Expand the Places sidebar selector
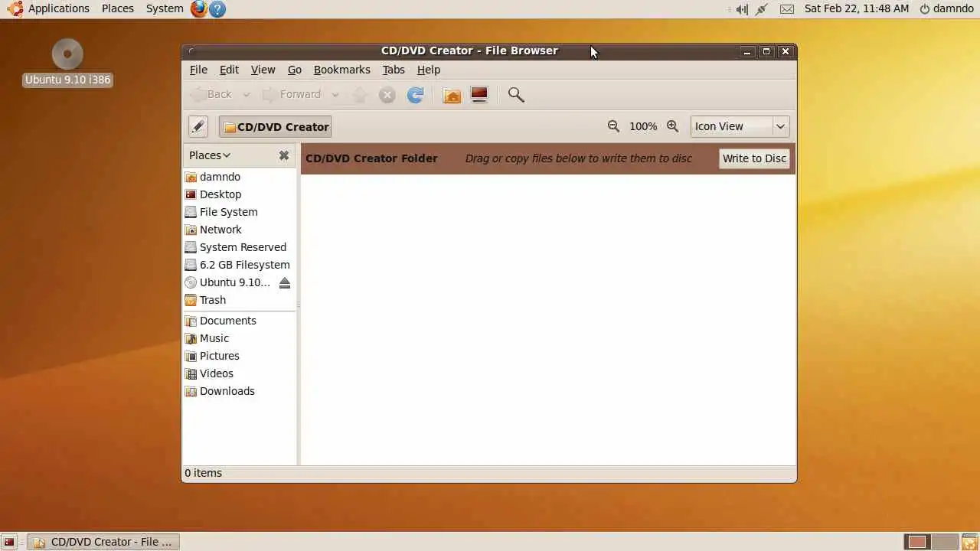 click(x=210, y=155)
